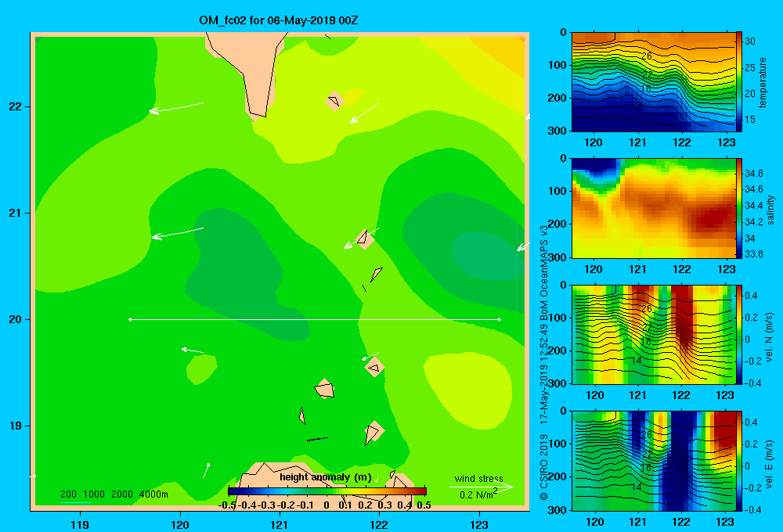Click the '15' tick on temperature colorbar
783x532 pixels.
[x=750, y=119]
